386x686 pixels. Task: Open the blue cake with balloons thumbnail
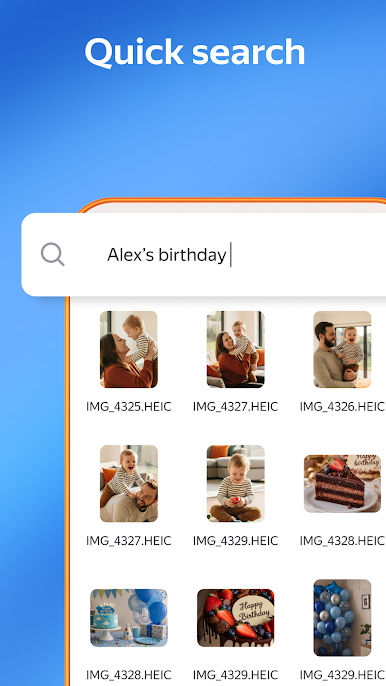tap(129, 618)
